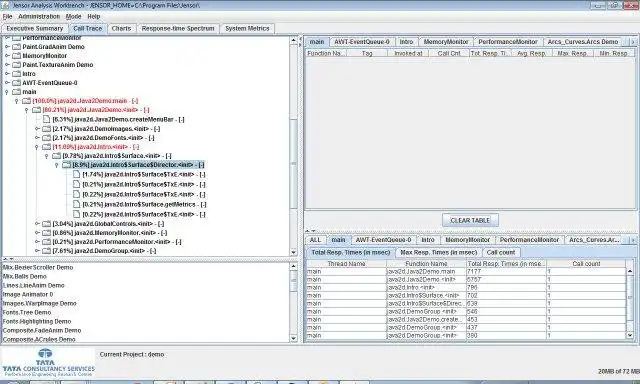Select the lower MemoryMonitor tab
The height and width of the screenshot is (384, 640).
pyautogui.click(x=467, y=240)
